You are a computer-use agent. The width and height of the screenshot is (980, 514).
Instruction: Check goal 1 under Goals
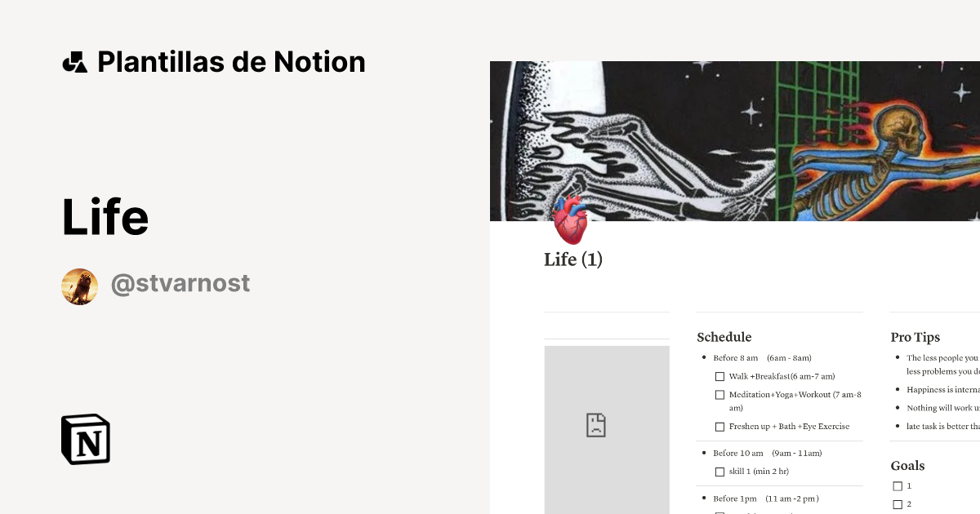[898, 485]
